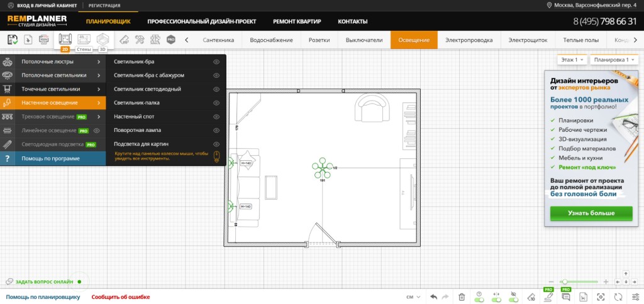Click the Узнать больше green button
This screenshot has height=304, width=644.
coord(591,214)
